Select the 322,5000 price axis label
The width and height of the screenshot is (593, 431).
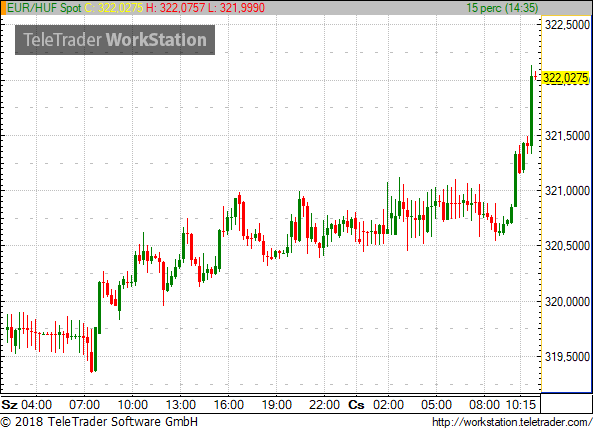(567, 25)
